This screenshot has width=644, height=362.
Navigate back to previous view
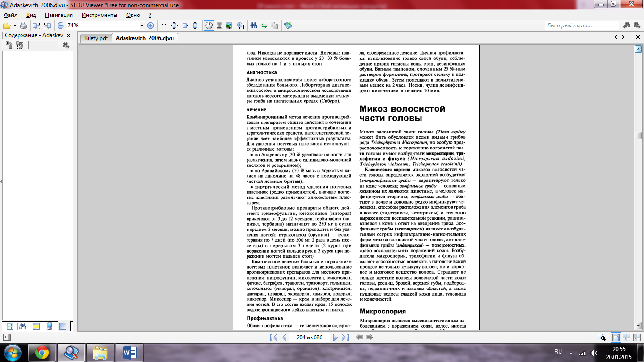pyautogui.click(x=359, y=337)
